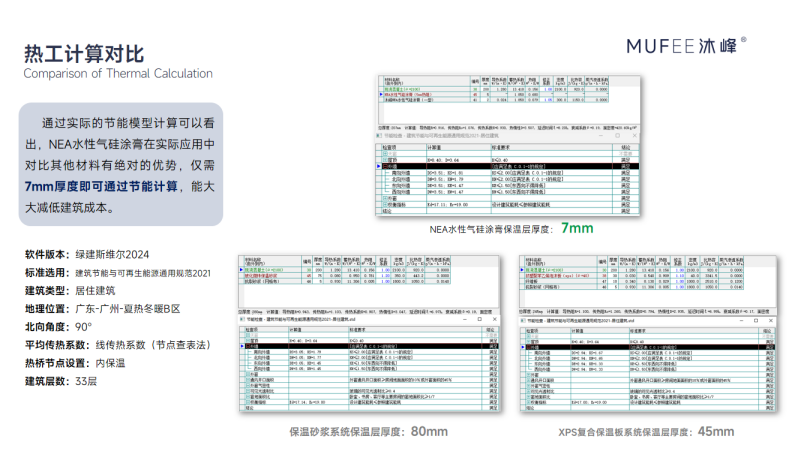Click 'Comparison of Thermal Calculation' subtitle
This screenshot has height=451, width=792.
tap(118, 74)
